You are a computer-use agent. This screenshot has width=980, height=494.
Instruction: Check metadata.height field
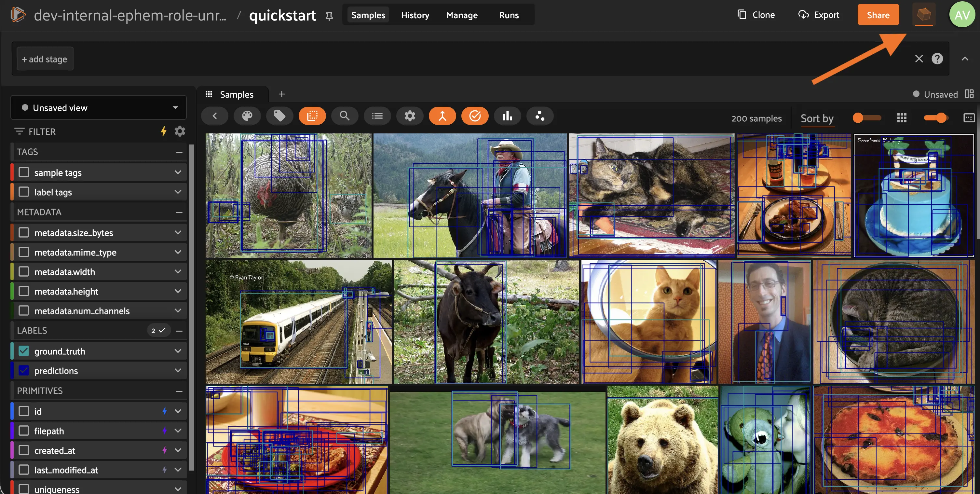click(23, 291)
